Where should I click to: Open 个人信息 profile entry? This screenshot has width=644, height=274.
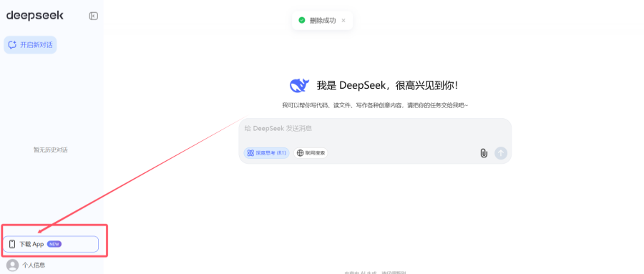pyautogui.click(x=34, y=265)
